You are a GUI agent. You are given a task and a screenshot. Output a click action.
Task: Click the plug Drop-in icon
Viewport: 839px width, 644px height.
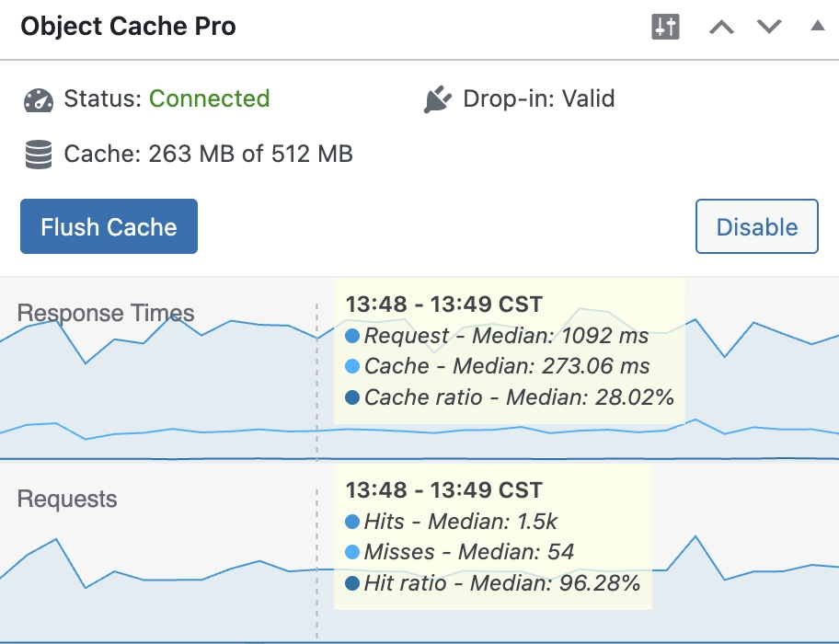point(438,99)
